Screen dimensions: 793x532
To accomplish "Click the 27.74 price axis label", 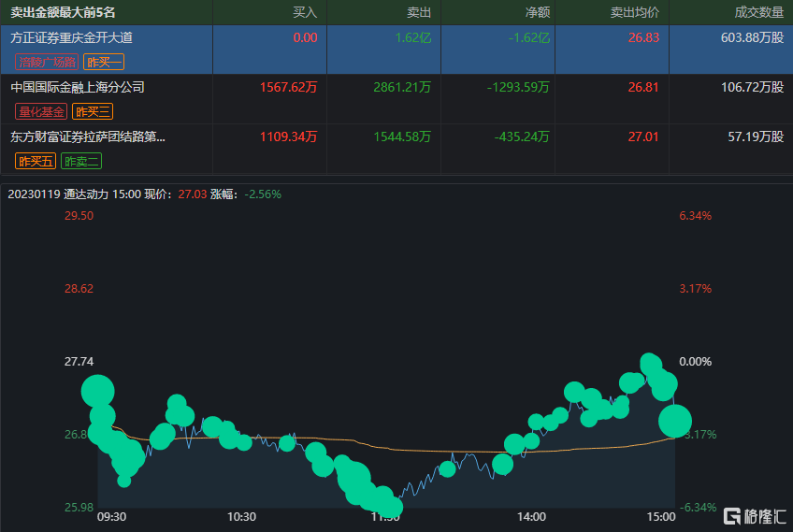I will [x=79, y=362].
